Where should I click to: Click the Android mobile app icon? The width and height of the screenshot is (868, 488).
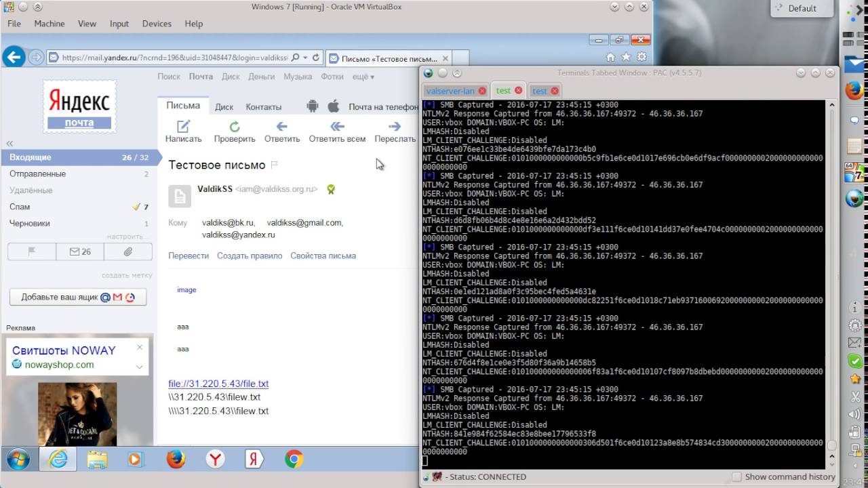(x=313, y=106)
